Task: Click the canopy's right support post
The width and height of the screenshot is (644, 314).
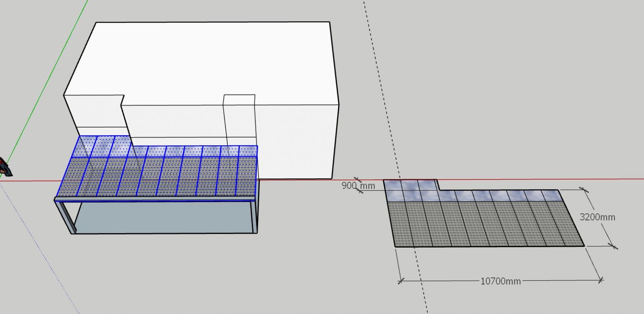Action: coord(254,217)
